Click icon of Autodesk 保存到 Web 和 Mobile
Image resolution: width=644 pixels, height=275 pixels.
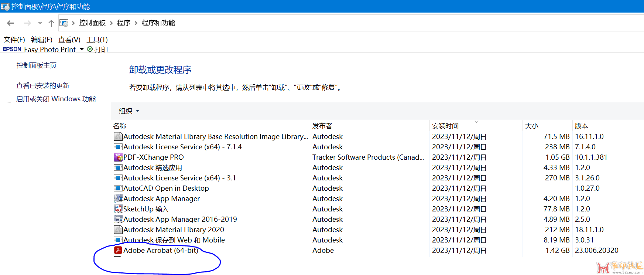[x=118, y=240]
